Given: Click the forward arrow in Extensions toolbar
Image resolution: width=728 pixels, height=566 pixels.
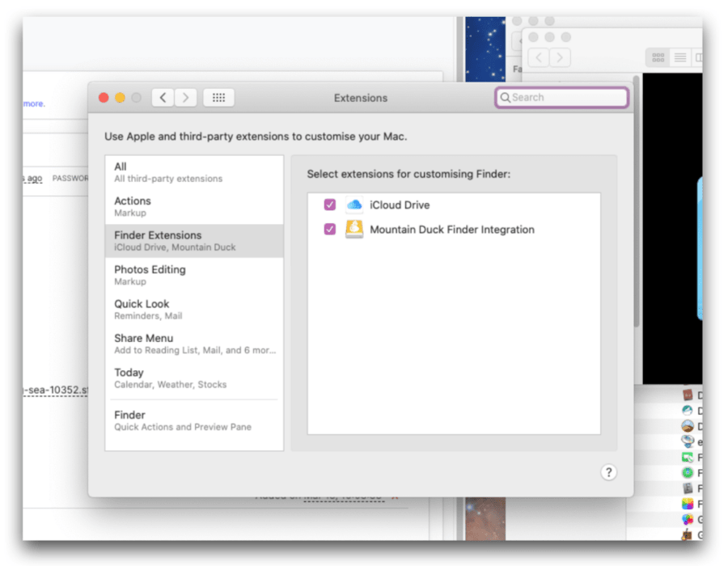Looking at the screenshot, I should pyautogui.click(x=186, y=98).
